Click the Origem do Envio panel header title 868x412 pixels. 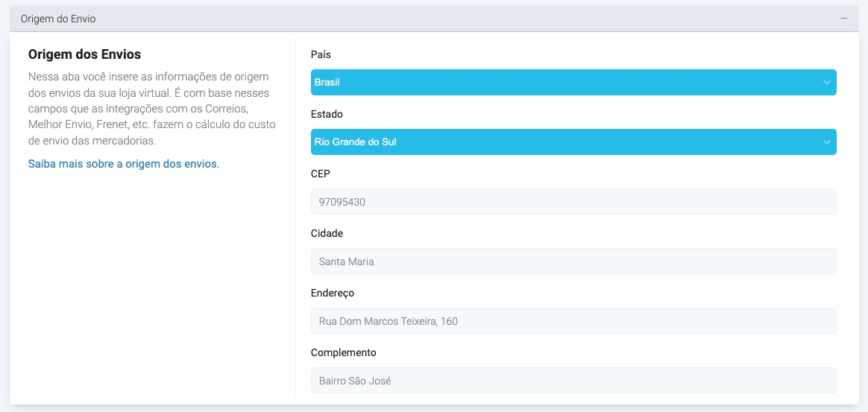click(58, 19)
